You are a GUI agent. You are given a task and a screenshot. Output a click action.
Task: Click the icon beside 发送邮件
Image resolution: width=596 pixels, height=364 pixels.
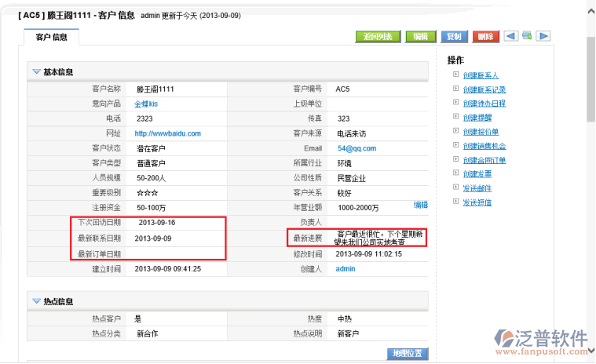coord(455,188)
